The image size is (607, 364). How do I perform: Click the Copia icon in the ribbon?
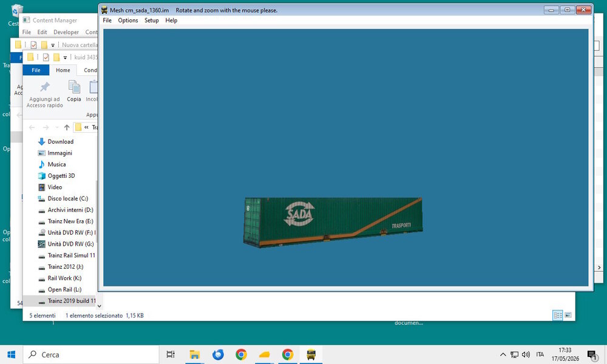point(74,87)
